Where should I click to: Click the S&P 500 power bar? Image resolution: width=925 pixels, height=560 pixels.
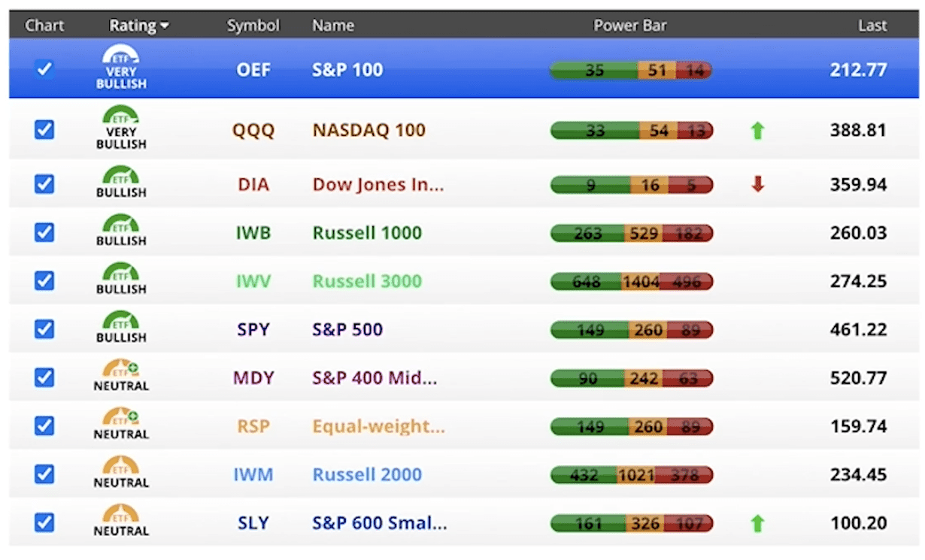[x=632, y=330]
